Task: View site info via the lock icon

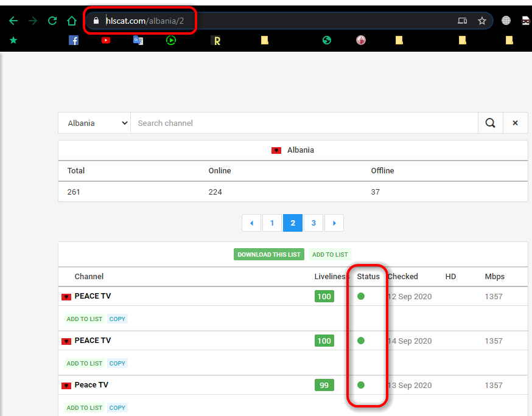Action: [96, 20]
